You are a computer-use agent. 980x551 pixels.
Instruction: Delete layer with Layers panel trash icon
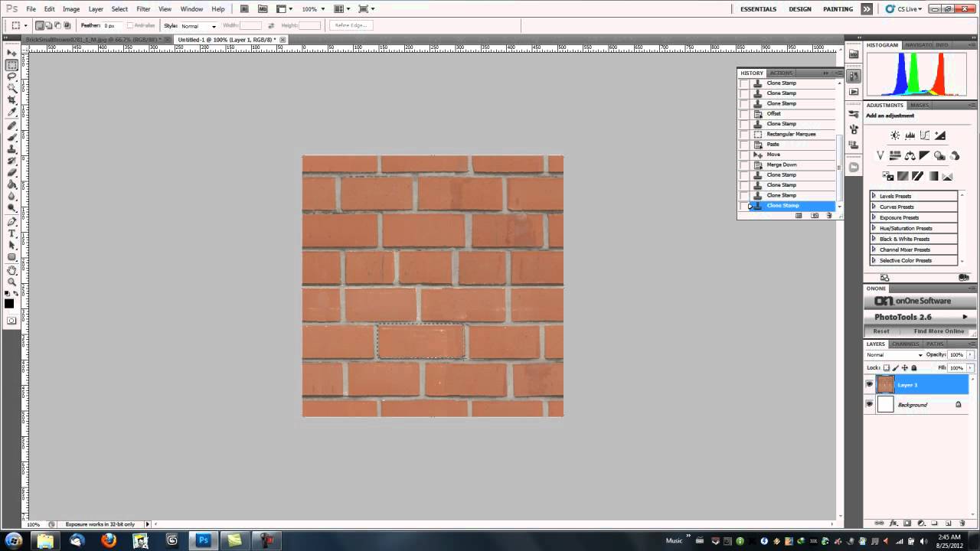point(962,523)
